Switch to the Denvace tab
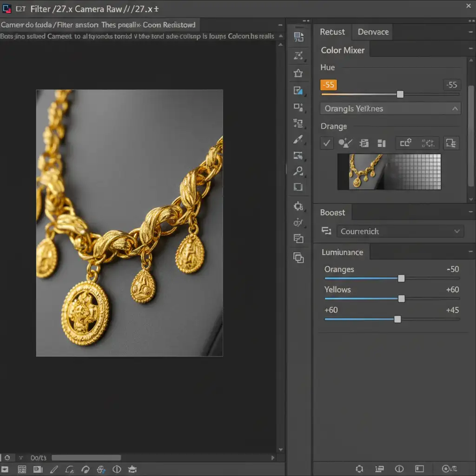 tap(373, 32)
